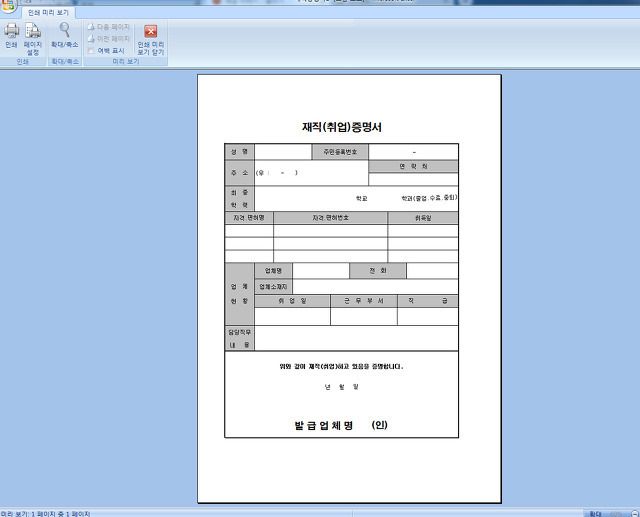The width and height of the screenshot is (640, 517).
Task: Click the '성 명' label cell
Action: pyautogui.click(x=240, y=152)
